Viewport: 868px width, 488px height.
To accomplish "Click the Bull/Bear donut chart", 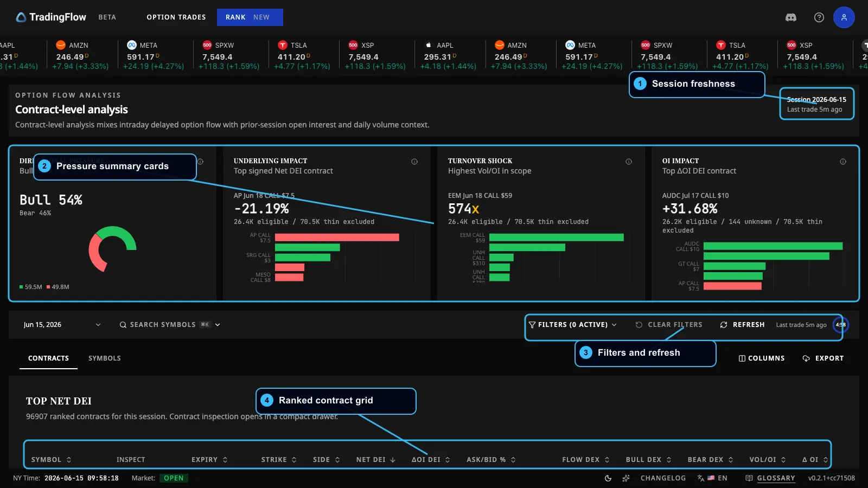I will click(x=112, y=249).
